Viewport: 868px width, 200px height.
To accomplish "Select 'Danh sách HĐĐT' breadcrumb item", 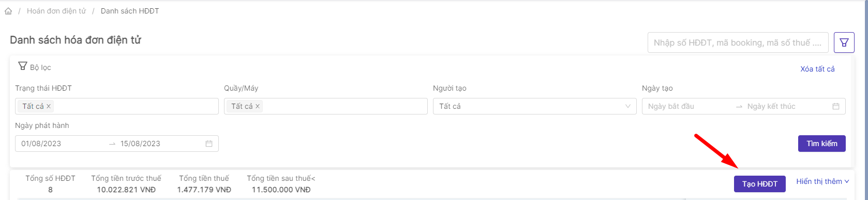I will (x=130, y=11).
